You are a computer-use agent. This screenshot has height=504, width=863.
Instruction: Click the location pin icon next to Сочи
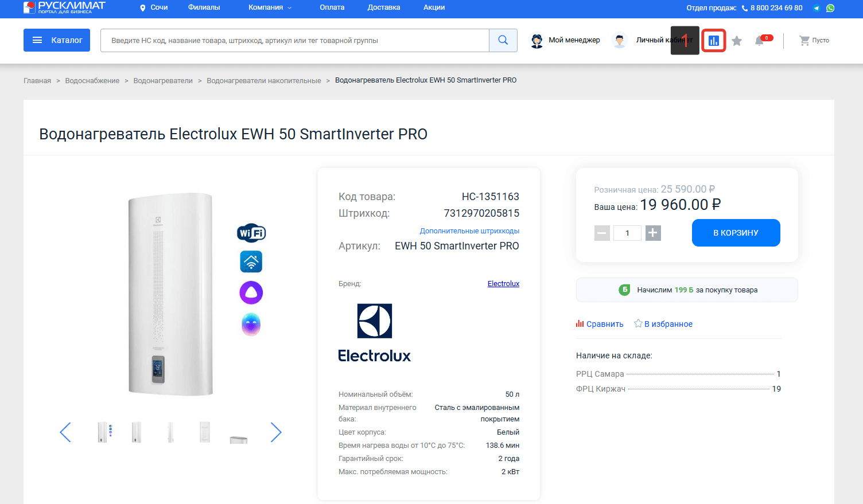coord(143,8)
